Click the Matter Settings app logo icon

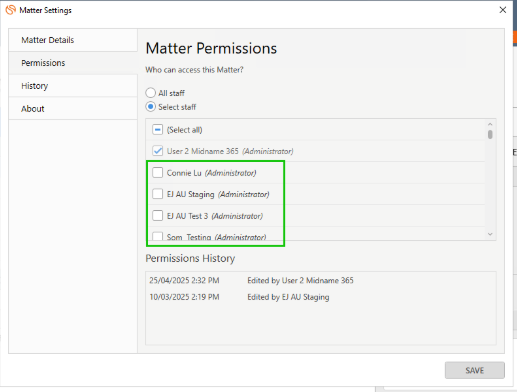(11, 10)
